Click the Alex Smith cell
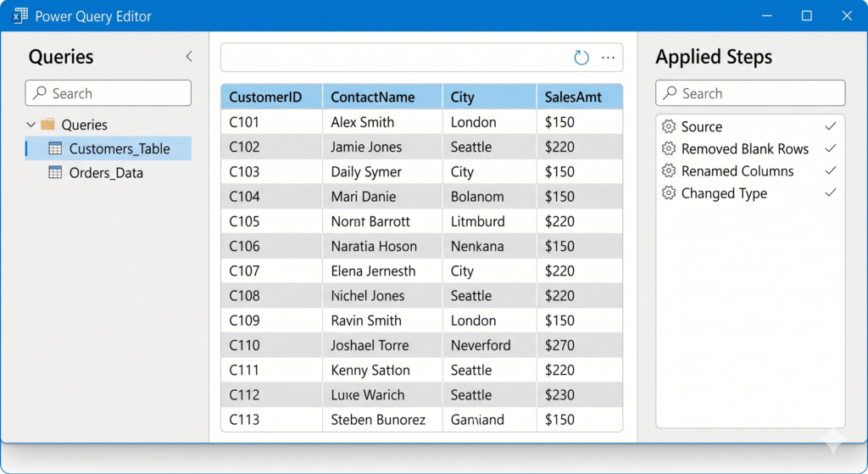868x474 pixels. click(382, 122)
